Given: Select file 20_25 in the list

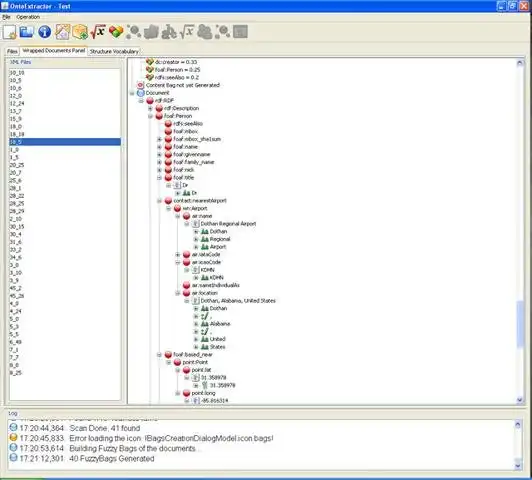Looking at the screenshot, I should pyautogui.click(x=65, y=165).
